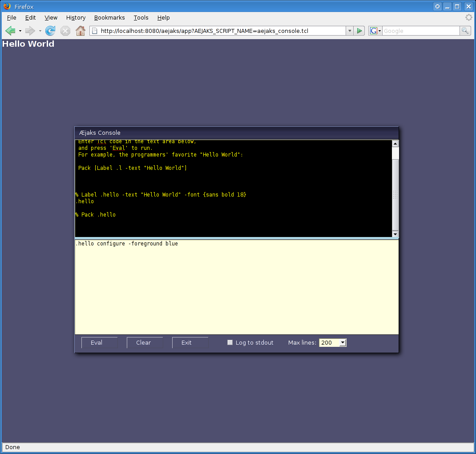Open the Tools menu
This screenshot has height=454, width=476.
[141, 18]
